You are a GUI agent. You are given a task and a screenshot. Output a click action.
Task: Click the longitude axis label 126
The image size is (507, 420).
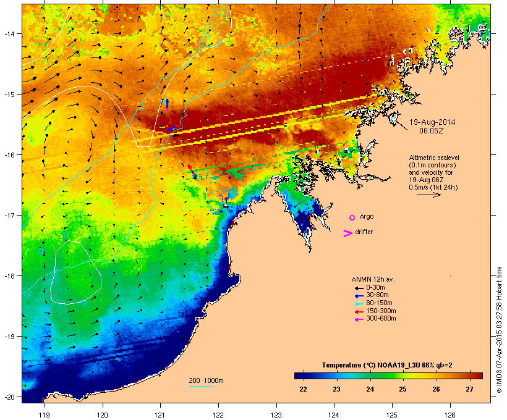click(x=449, y=415)
